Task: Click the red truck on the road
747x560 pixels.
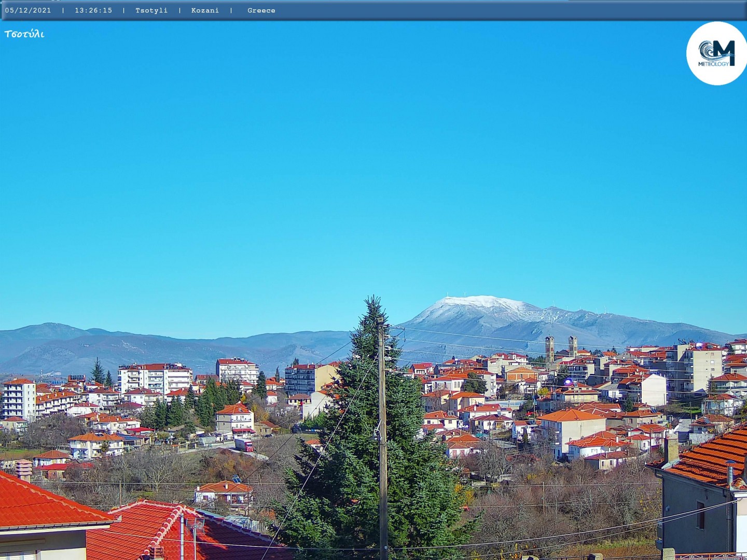Action: pyautogui.click(x=244, y=444)
